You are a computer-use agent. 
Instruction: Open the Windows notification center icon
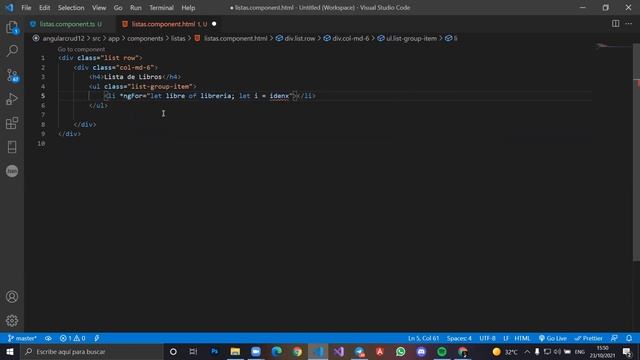(x=628, y=351)
